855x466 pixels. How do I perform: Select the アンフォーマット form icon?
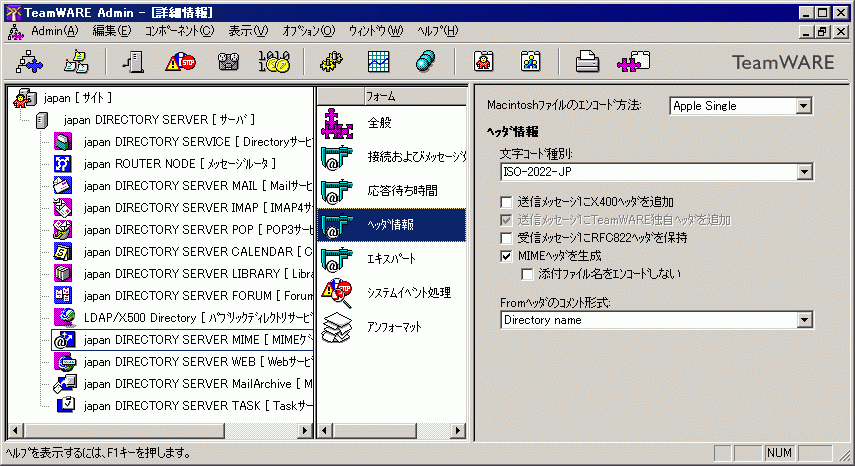(x=336, y=327)
